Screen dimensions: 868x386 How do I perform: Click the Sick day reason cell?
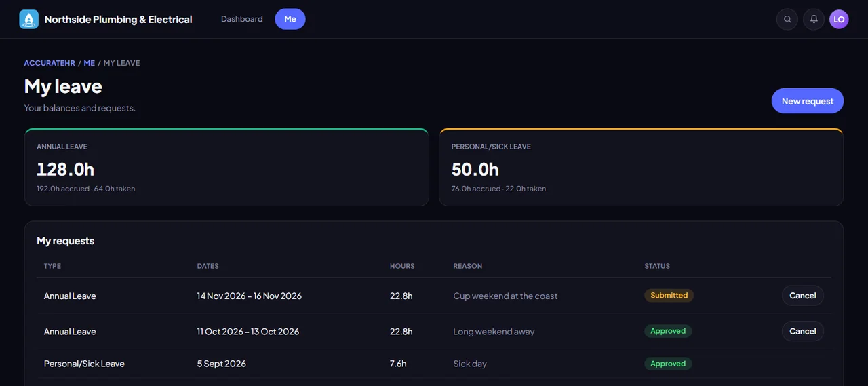tap(470, 364)
